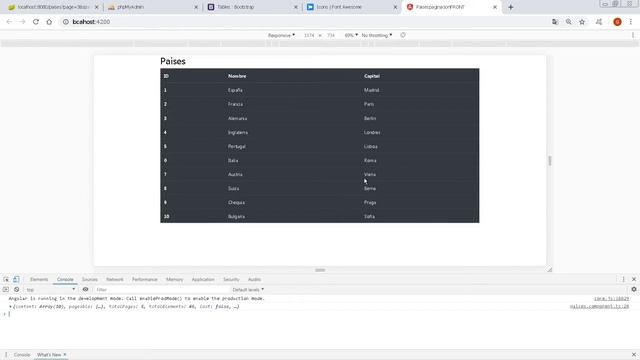Click the address bar URL
Screen dimensions: 640x360
[x=91, y=22]
